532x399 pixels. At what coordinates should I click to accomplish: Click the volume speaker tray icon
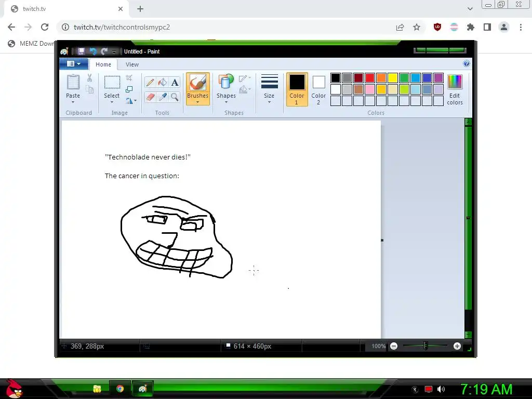441,389
